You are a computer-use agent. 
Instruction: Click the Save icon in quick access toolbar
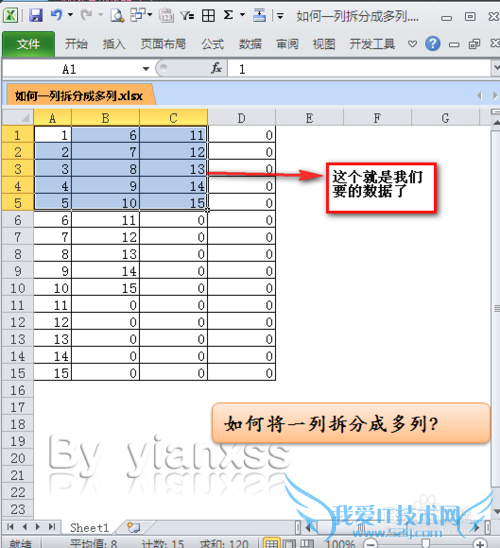pyautogui.click(x=36, y=15)
